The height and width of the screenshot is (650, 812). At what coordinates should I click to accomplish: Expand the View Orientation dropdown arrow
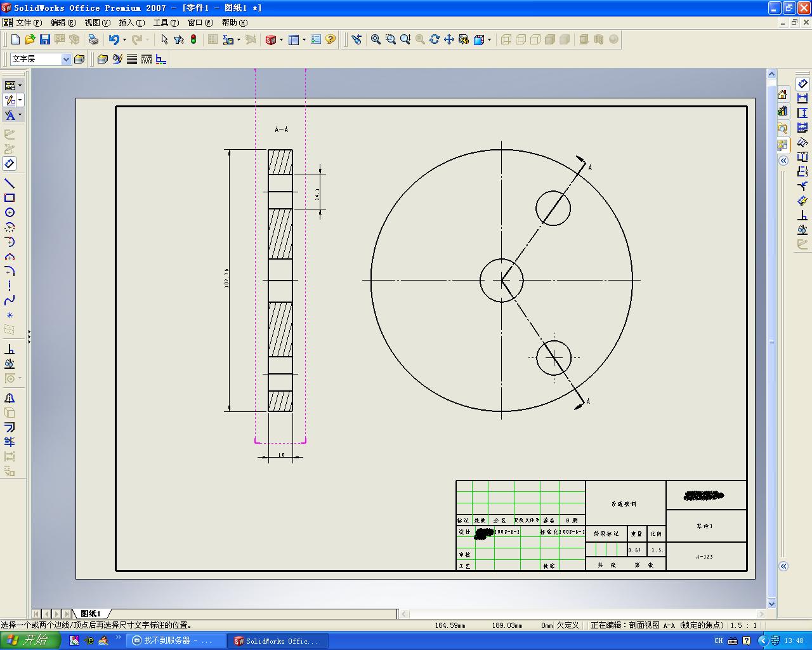click(x=489, y=39)
